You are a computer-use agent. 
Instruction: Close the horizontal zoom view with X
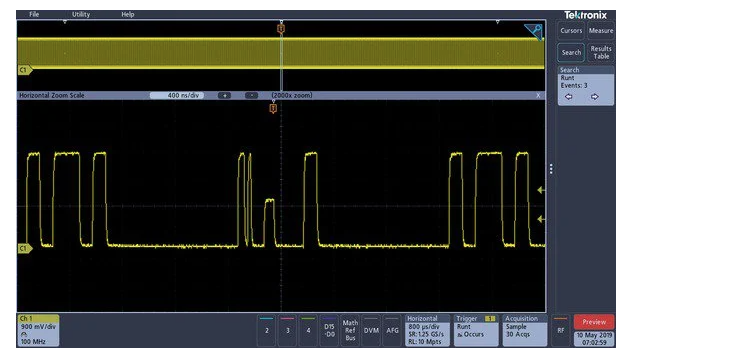538,96
